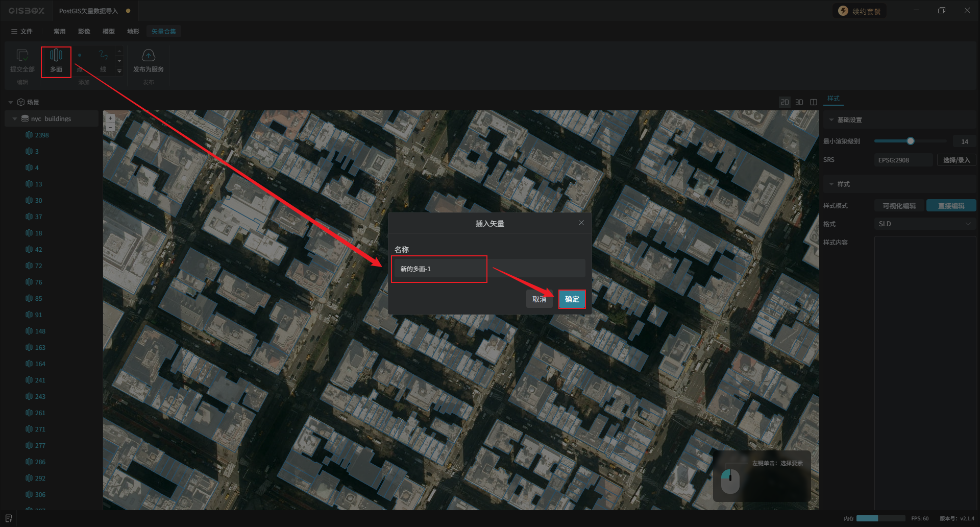Select the 多面 multi-polygon tool
The image size is (980, 527).
click(56, 61)
